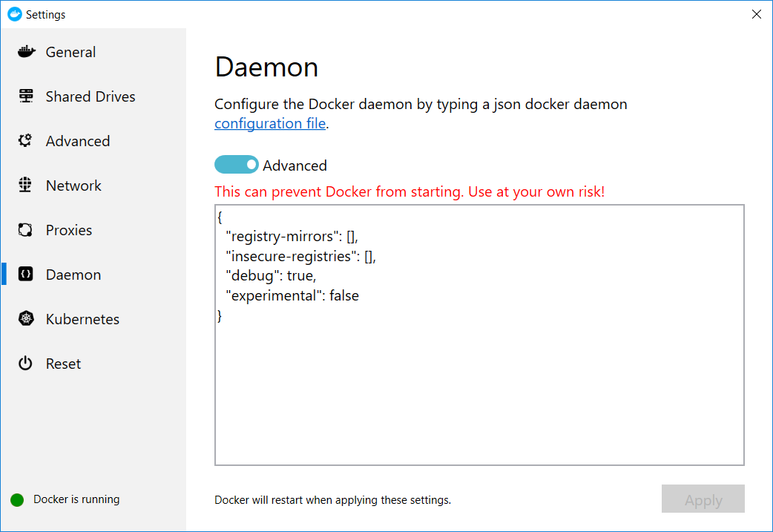Disable the Advanced daemon configuration toggle

pyautogui.click(x=236, y=164)
